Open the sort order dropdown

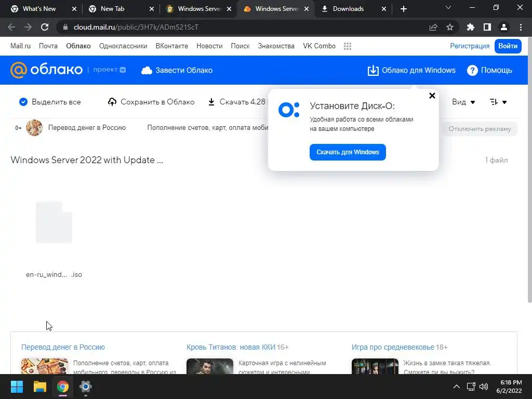498,102
